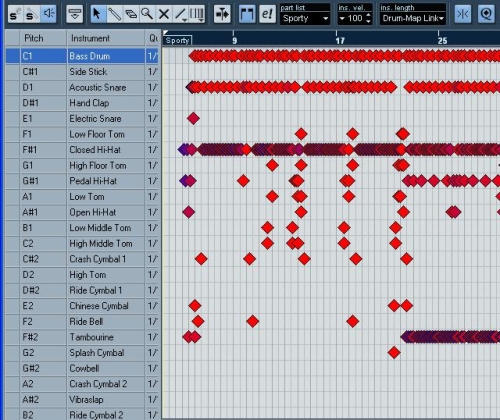The image size is (500, 420).
Task: Select the Drumstick tool
Action: point(114,14)
